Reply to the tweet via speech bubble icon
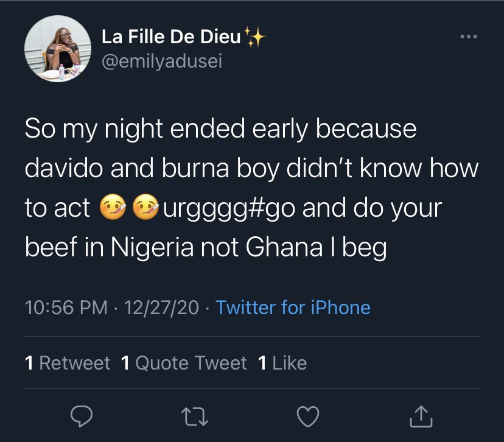 click(x=81, y=416)
